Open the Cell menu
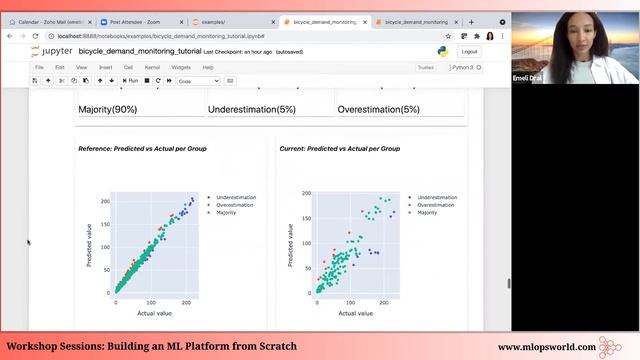This screenshot has height=360, width=640. click(128, 67)
